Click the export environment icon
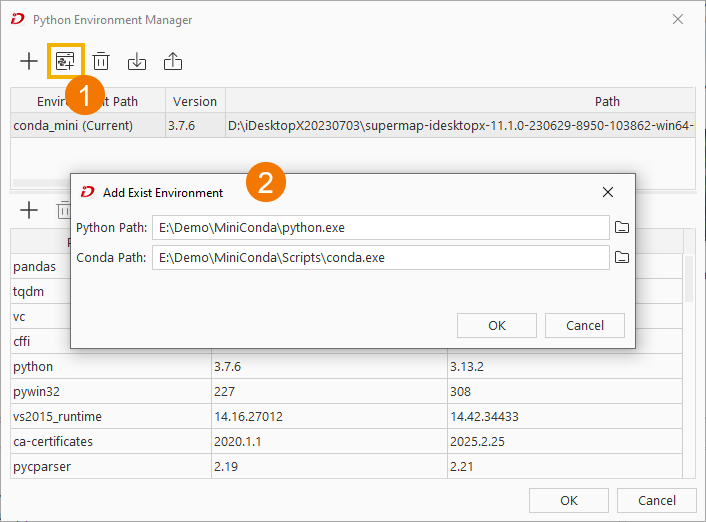The width and height of the screenshot is (706, 522). pos(173,61)
